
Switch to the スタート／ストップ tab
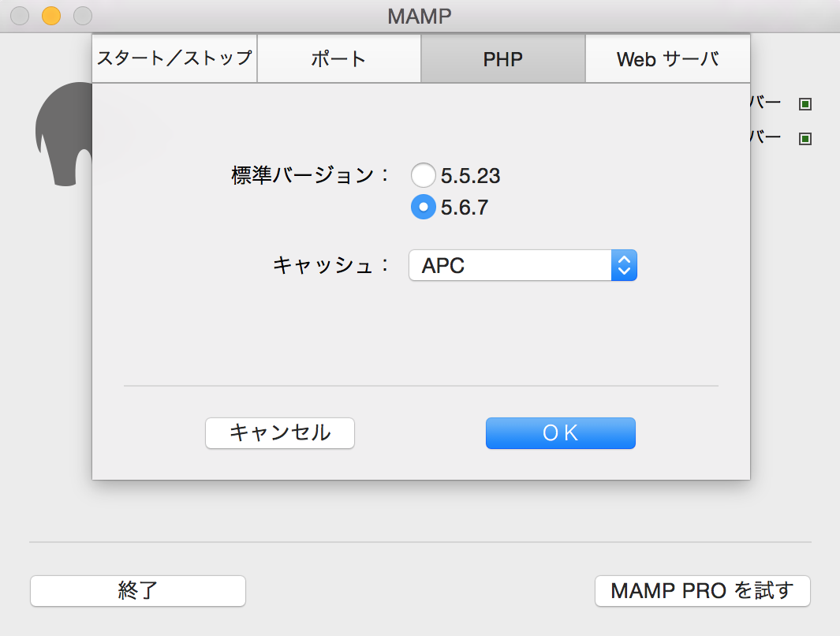pos(174,58)
